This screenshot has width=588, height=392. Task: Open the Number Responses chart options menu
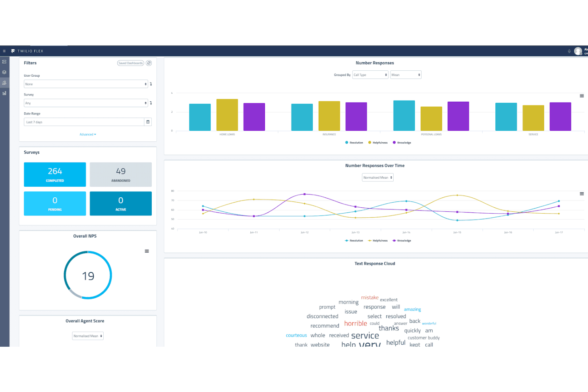coord(582,96)
